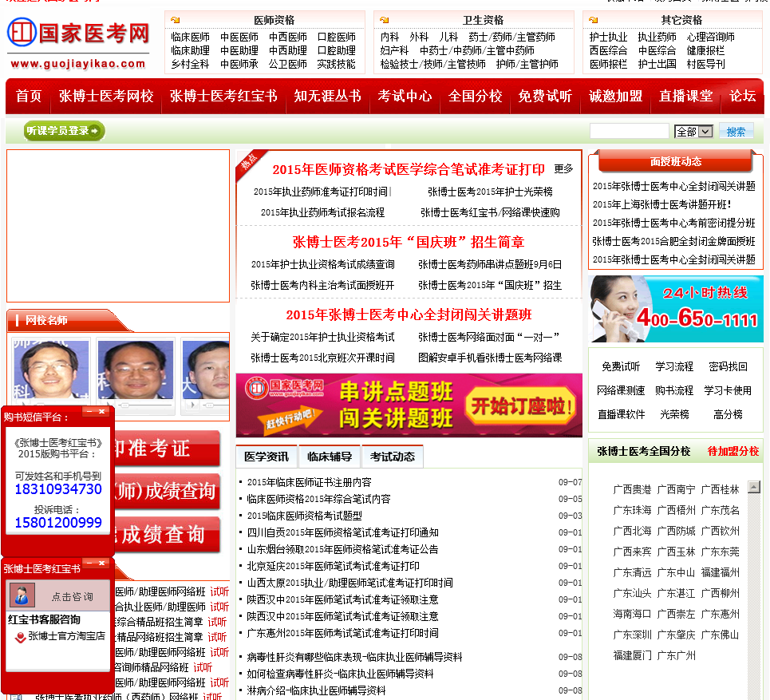Click the green 听课学员登录 button
Viewport: 770px width, 700px height.
tap(64, 131)
